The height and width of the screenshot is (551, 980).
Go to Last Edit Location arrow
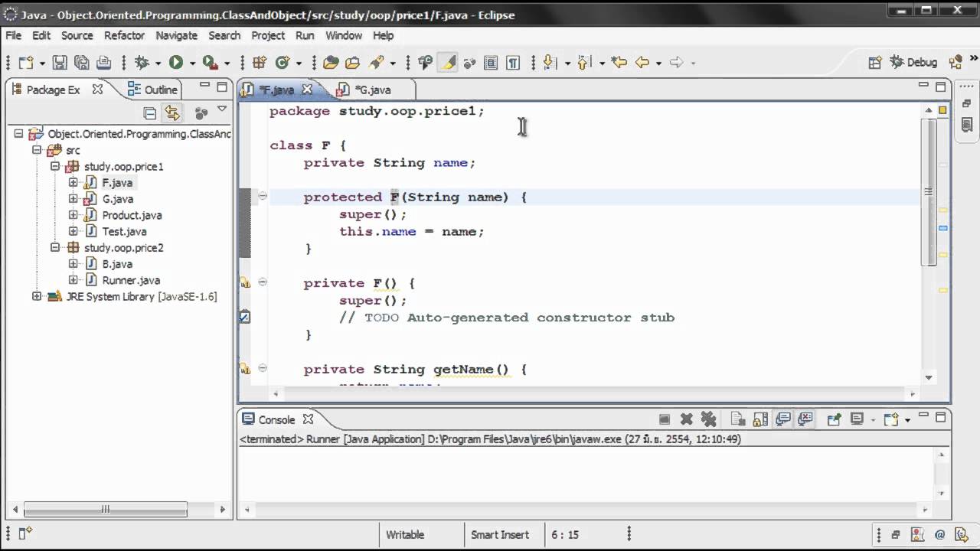click(x=619, y=63)
